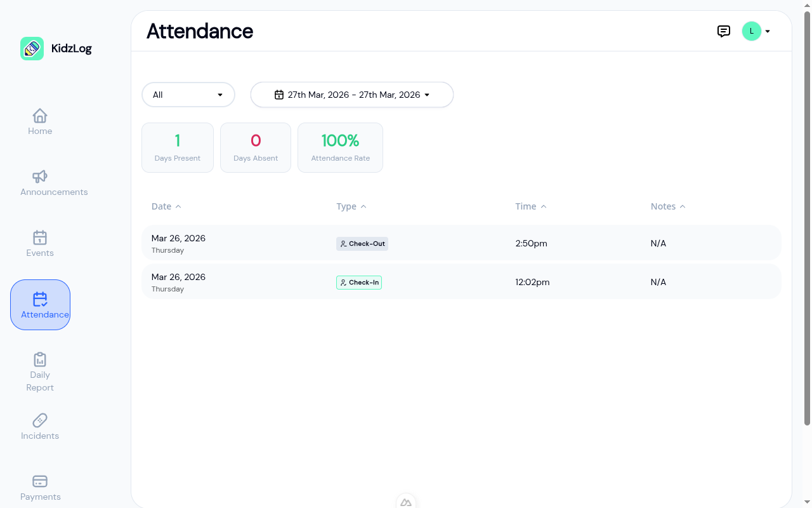Click Mar 26, 2026 in Check-In row
The width and height of the screenshot is (812, 508).
point(178,277)
